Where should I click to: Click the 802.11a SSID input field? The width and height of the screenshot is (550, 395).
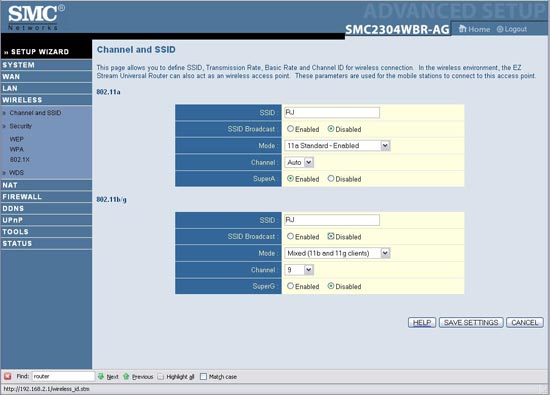coord(332,112)
